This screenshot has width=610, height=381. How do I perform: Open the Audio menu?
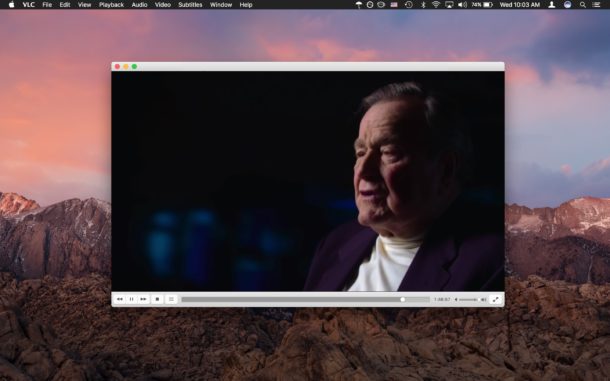139,5
